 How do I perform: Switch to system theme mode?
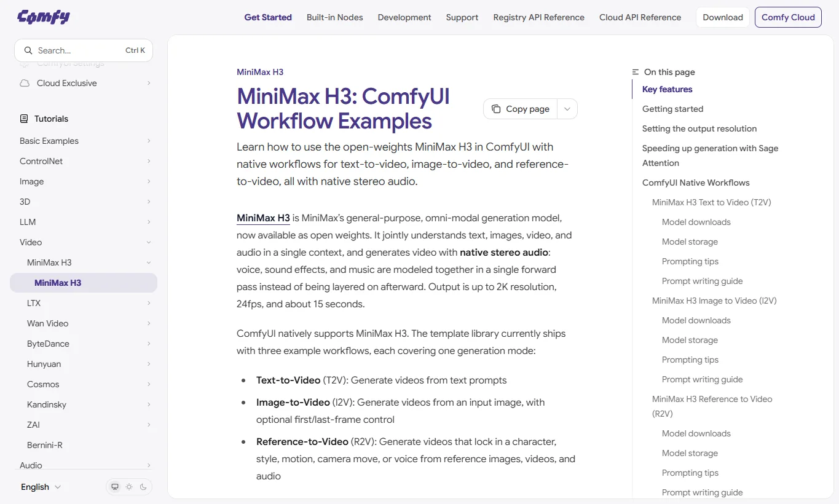114,487
